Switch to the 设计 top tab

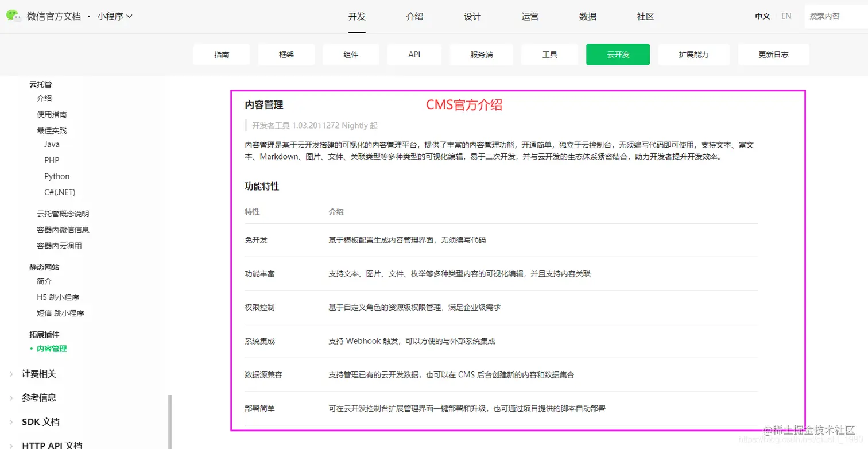(x=472, y=16)
